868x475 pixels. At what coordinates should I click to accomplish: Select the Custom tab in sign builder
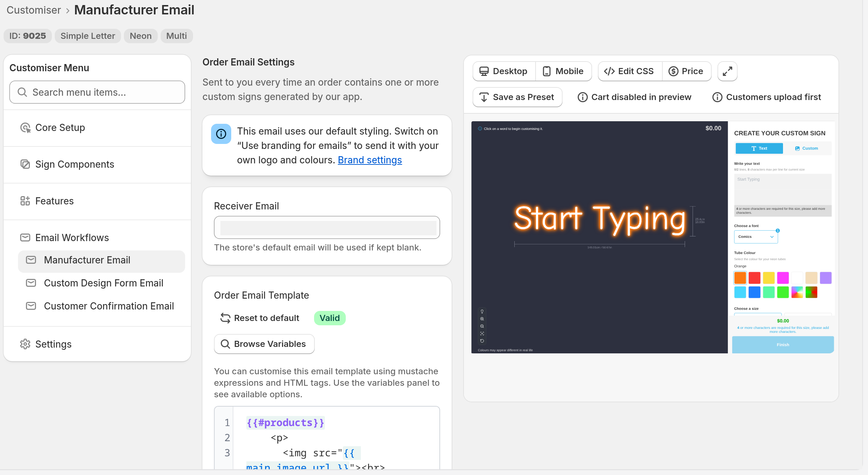click(807, 149)
